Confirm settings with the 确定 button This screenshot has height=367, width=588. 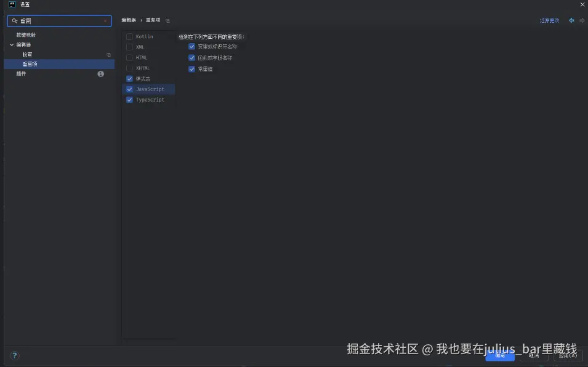[500, 355]
